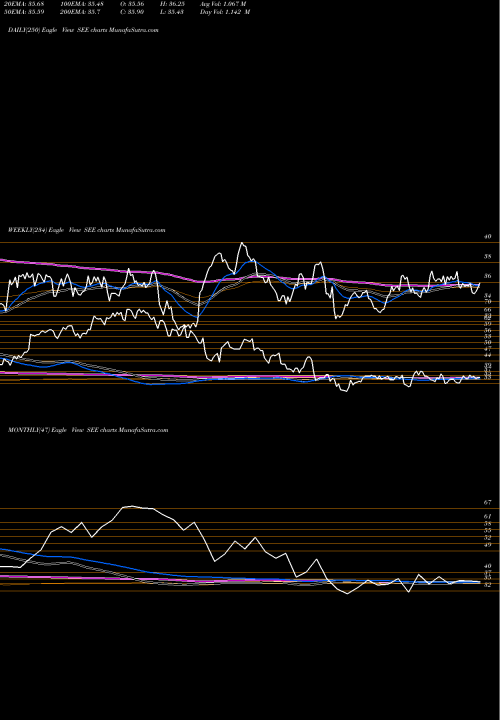500x720 pixels.
Task: Click the 20EMA value in the header
Action: [25, 3]
